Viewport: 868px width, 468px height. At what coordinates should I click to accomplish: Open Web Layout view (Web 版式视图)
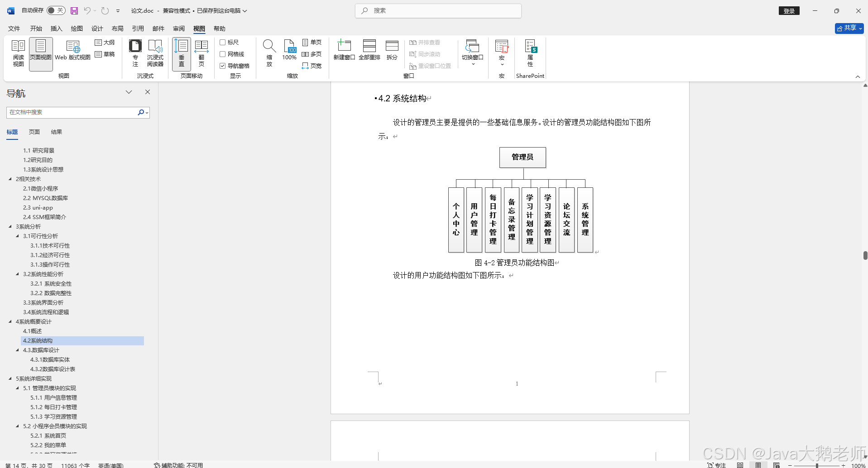pos(72,51)
